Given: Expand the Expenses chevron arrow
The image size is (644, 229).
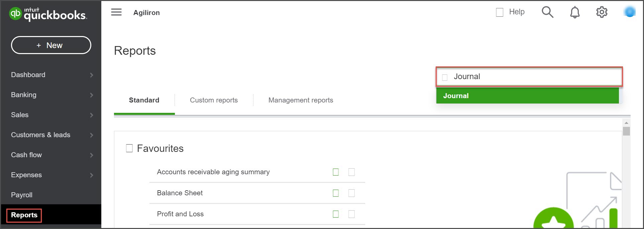Looking at the screenshot, I should pyautogui.click(x=92, y=175).
